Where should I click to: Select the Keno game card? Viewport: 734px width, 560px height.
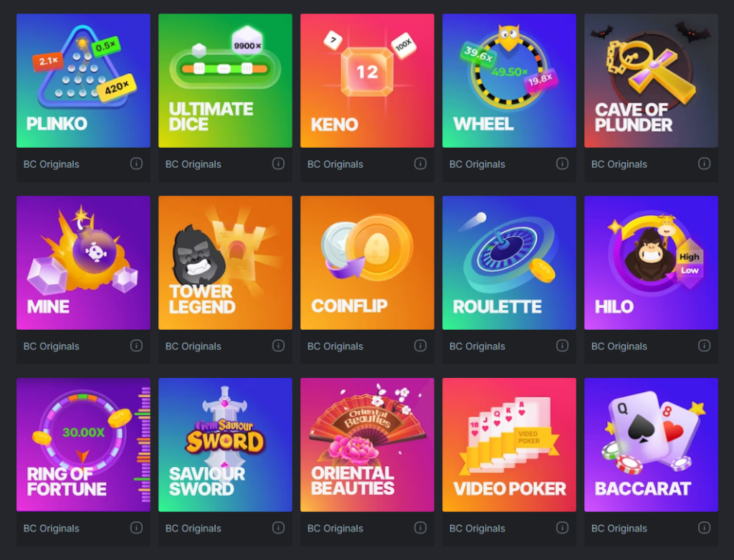367,80
